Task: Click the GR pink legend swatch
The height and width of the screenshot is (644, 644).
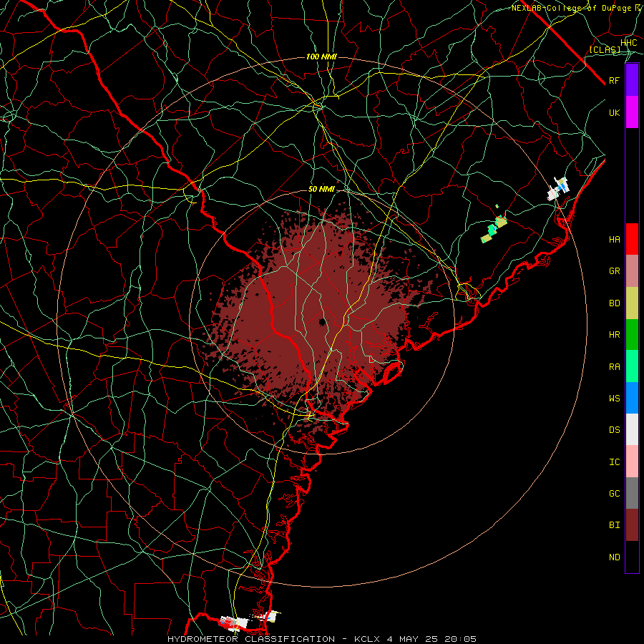Action: (632, 271)
